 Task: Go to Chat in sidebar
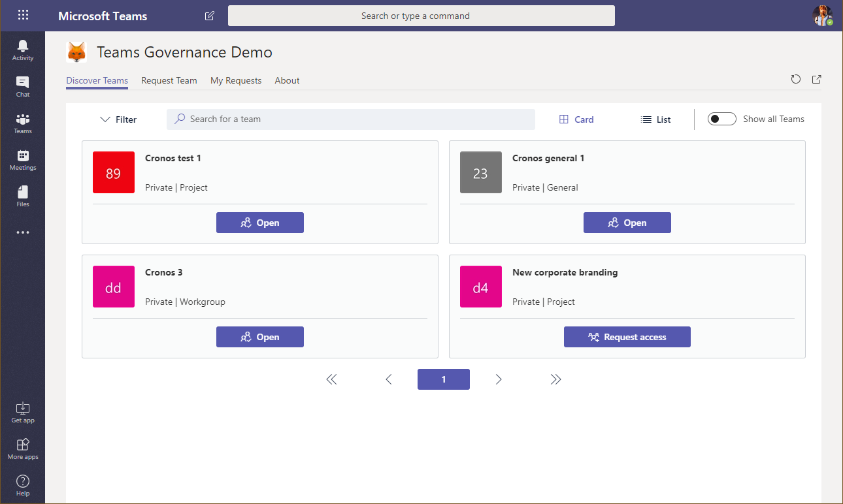pos(23,86)
